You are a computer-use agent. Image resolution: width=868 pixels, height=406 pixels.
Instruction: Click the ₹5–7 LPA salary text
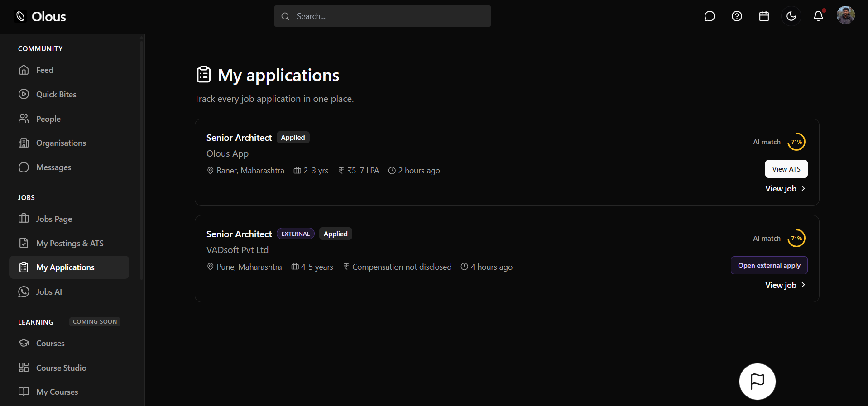pyautogui.click(x=363, y=171)
